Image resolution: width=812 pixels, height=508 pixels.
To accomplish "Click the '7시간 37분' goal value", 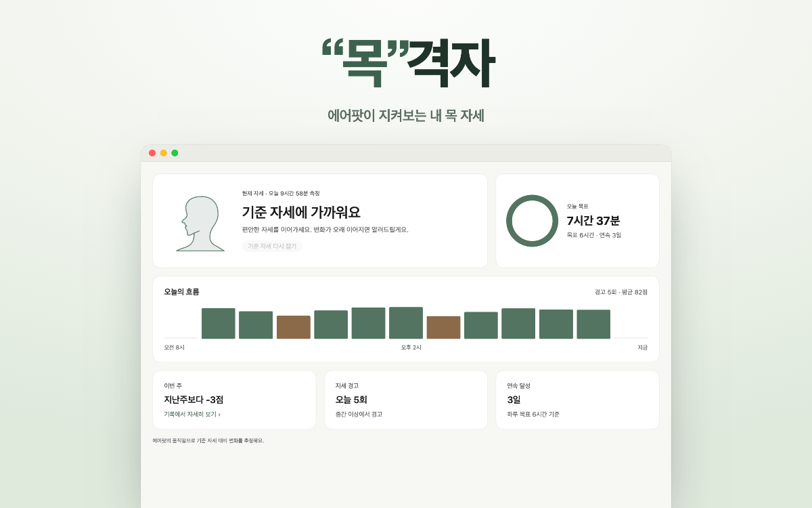I will [593, 221].
